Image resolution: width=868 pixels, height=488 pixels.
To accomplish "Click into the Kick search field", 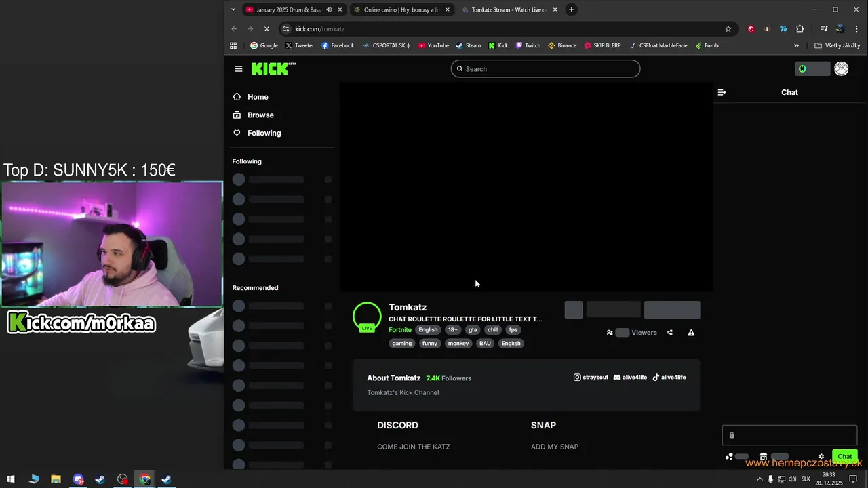I will pos(545,68).
